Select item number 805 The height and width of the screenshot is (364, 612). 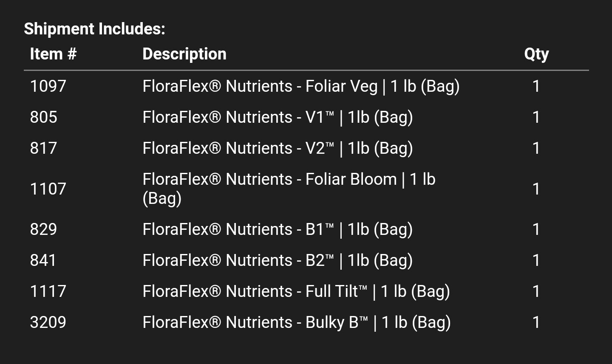pos(43,117)
